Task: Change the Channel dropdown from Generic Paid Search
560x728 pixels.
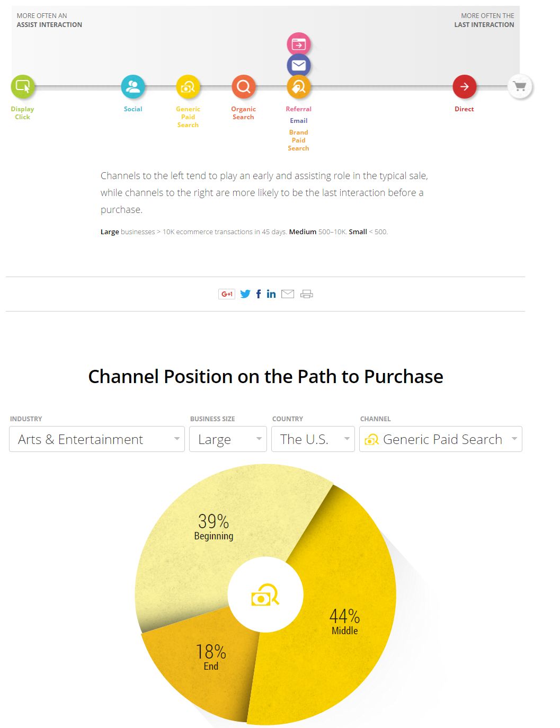Action: point(441,439)
